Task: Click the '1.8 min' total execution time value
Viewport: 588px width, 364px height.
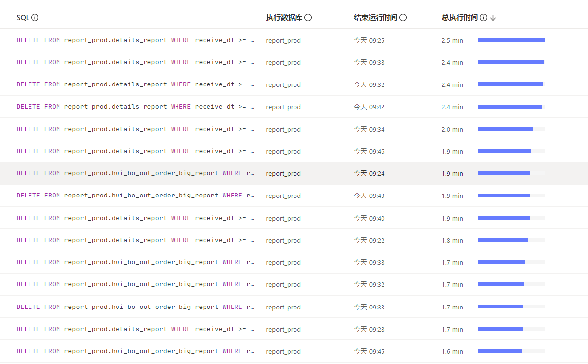Action: coord(452,240)
